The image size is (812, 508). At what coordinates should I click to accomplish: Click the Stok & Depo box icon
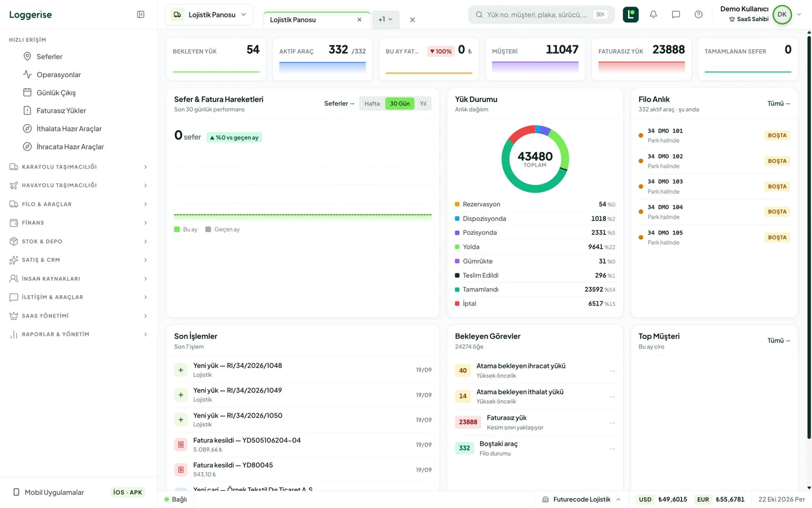pyautogui.click(x=14, y=241)
